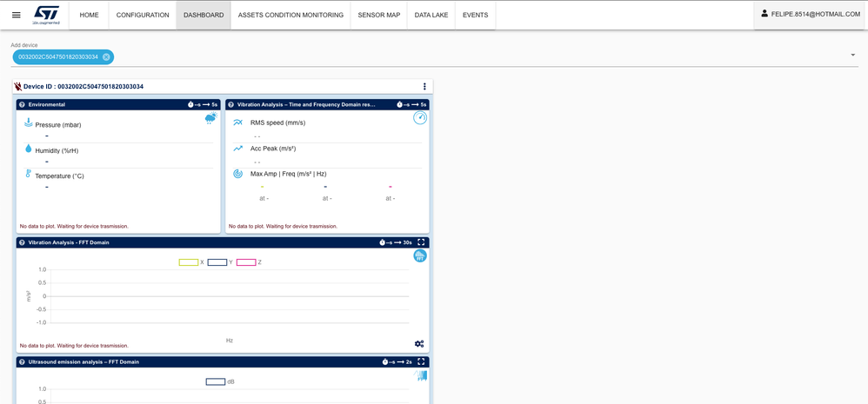Click the ST logo
The width and height of the screenshot is (868, 404).
(46, 15)
